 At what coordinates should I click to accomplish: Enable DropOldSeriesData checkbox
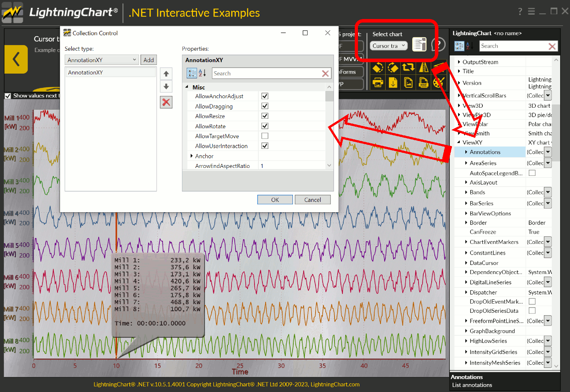pos(532,311)
